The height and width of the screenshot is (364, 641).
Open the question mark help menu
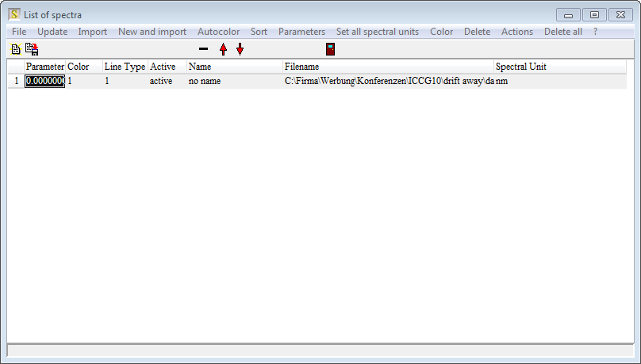(x=596, y=32)
